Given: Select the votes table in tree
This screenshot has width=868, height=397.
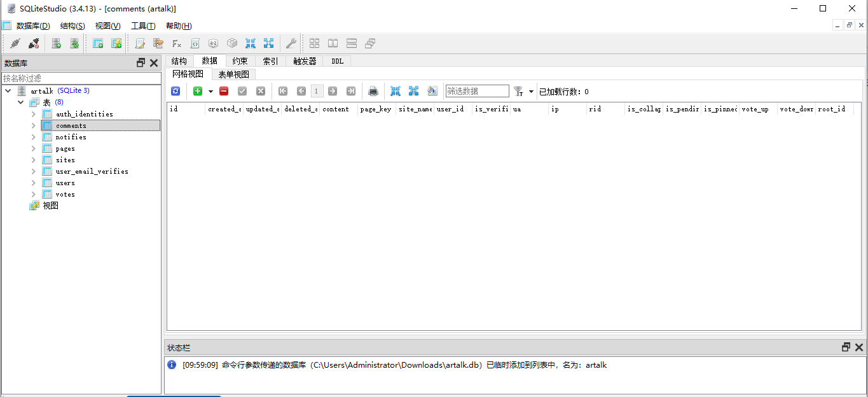Looking at the screenshot, I should click(x=65, y=194).
